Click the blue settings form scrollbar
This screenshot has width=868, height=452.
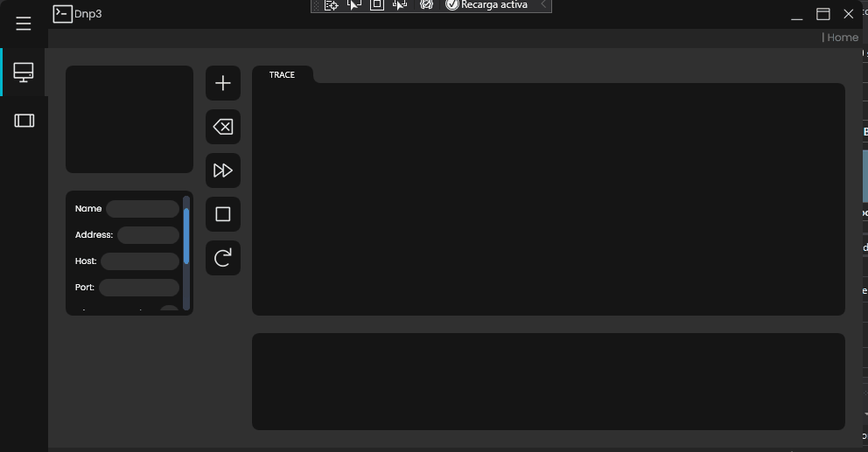[x=186, y=236]
